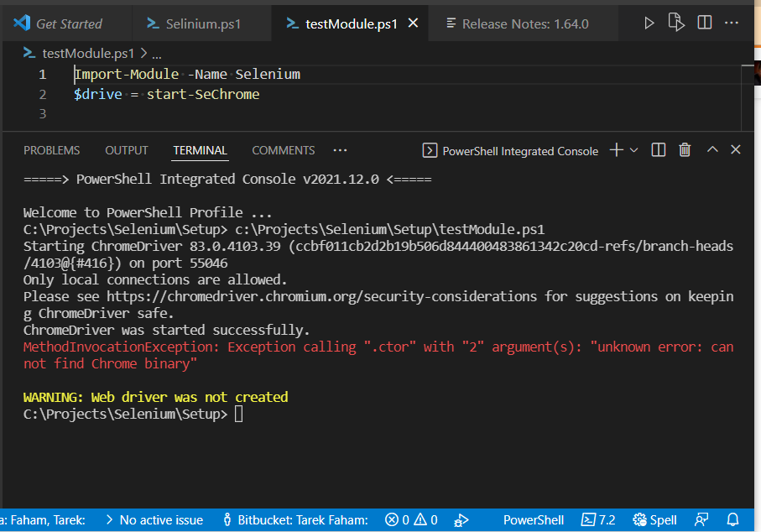The width and height of the screenshot is (761, 532).
Task: Click the breadcrumb ellipsis after testModule.ps1
Action: [157, 55]
